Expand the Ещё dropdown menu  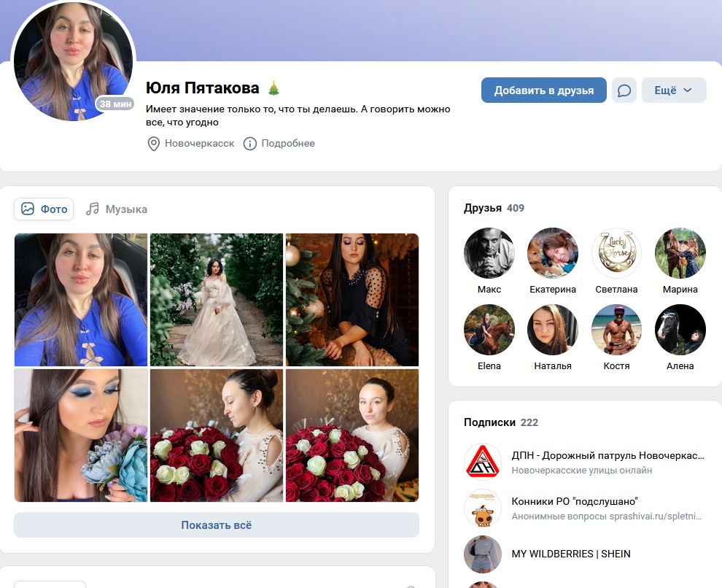674,90
